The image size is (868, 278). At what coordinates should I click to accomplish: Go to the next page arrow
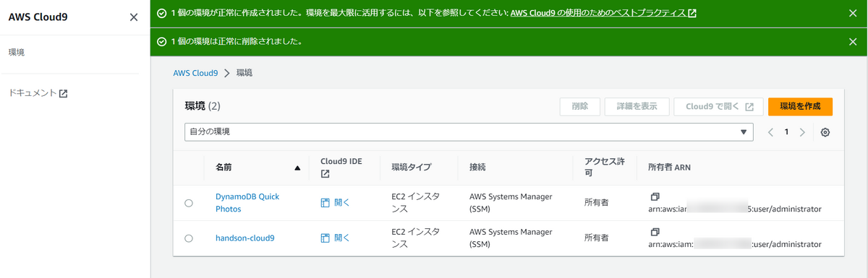point(802,132)
